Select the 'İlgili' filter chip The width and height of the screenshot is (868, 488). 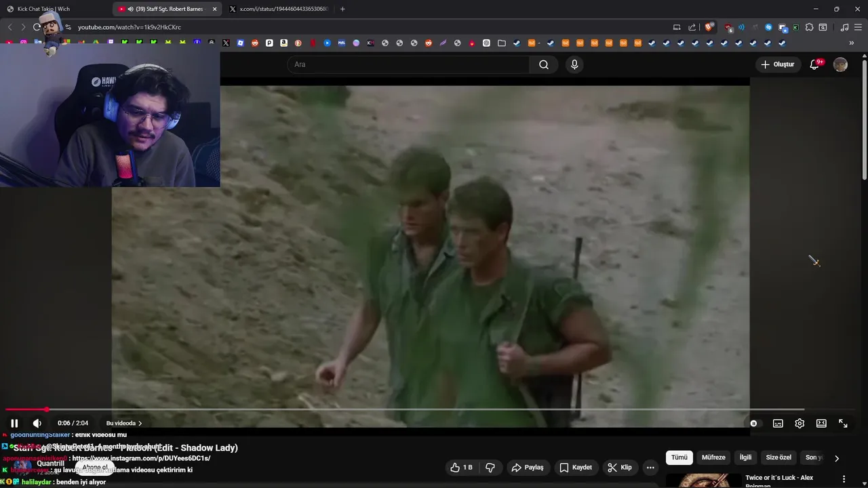tap(745, 457)
